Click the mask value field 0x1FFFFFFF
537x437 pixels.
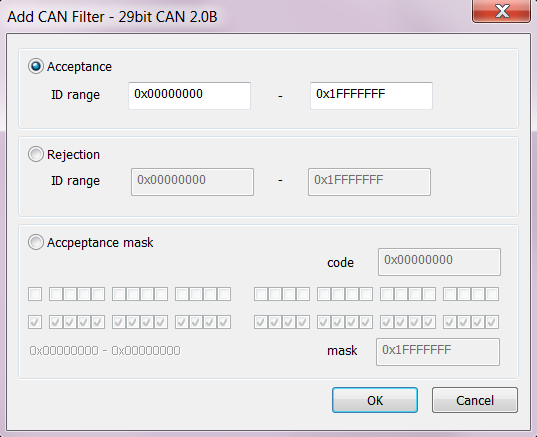point(438,352)
